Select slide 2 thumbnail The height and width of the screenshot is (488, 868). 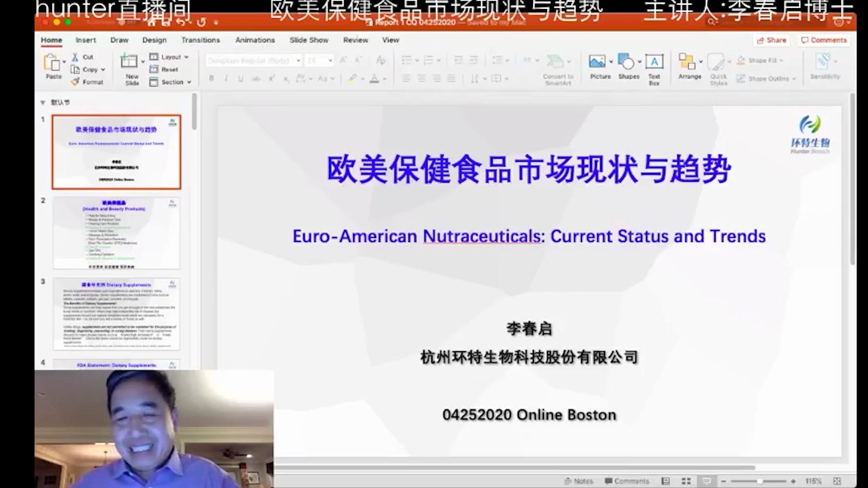(116, 233)
